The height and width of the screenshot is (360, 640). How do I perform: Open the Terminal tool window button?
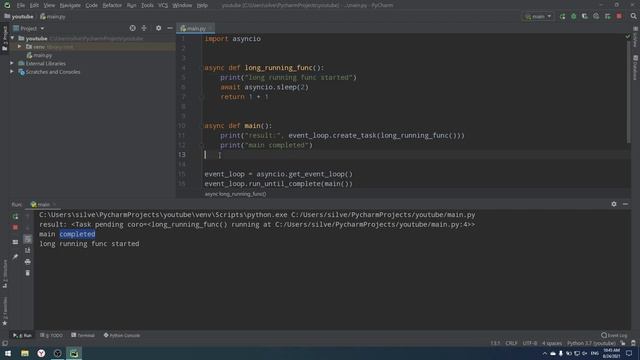[x=83, y=335]
